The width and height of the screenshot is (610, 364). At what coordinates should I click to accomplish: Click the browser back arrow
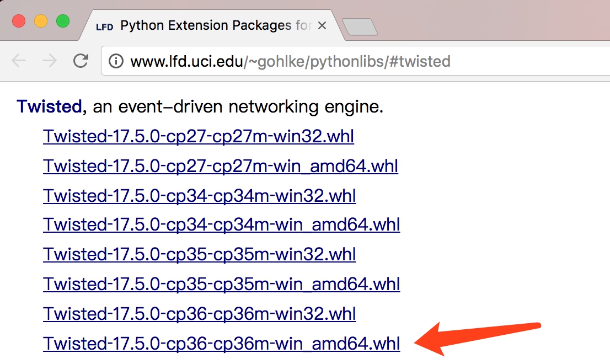(18, 61)
